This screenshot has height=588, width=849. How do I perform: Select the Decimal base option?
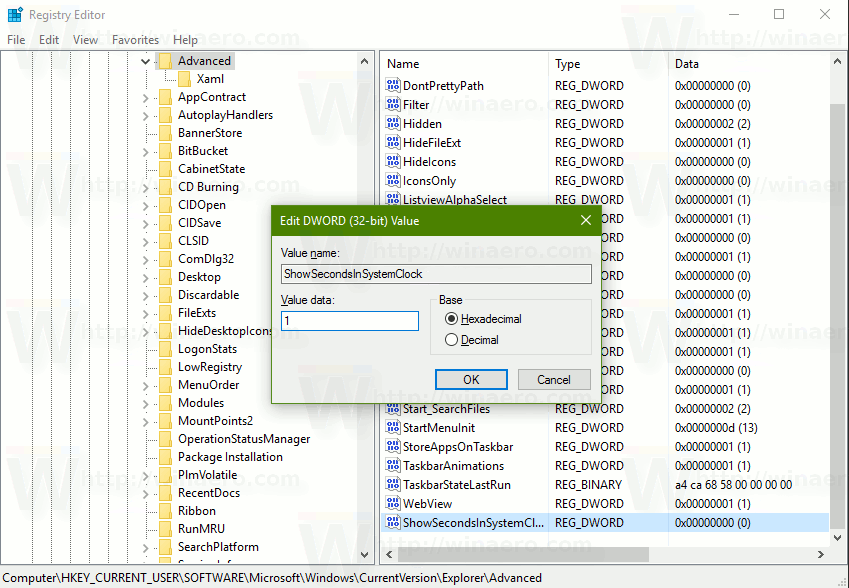point(452,340)
